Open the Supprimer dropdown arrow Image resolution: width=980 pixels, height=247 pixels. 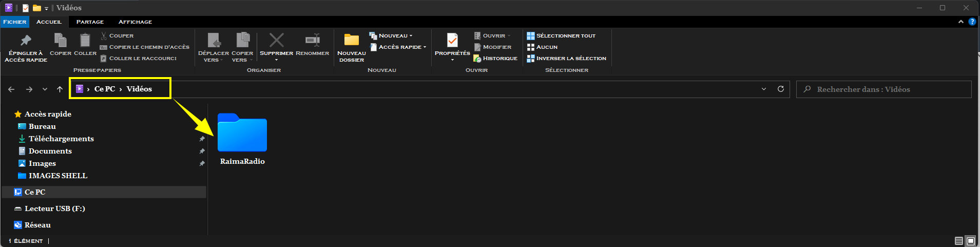276,60
